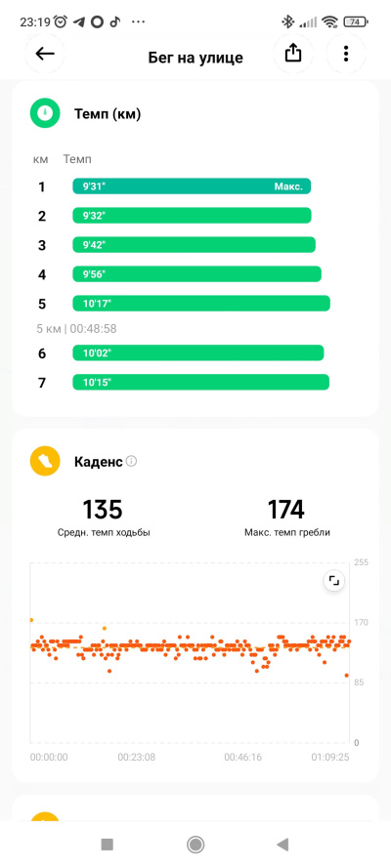Open the three-dot more options menu
The width and height of the screenshot is (391, 868).
point(346,54)
